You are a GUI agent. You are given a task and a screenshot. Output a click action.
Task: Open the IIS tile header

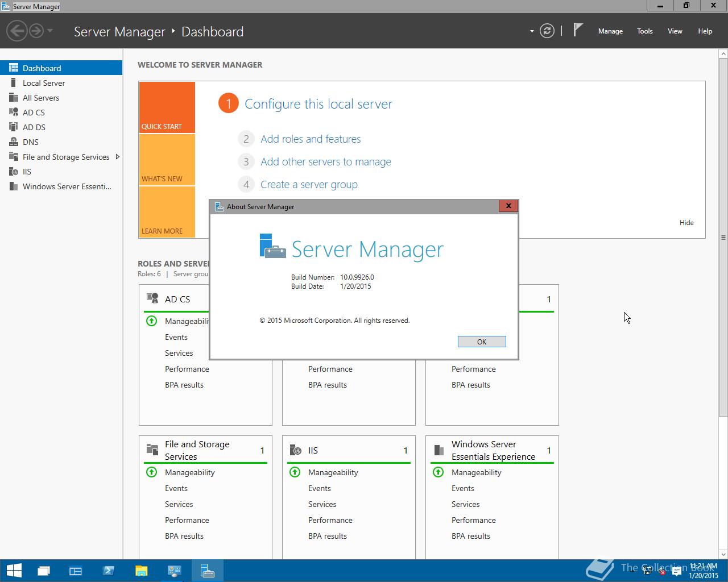[x=349, y=450]
